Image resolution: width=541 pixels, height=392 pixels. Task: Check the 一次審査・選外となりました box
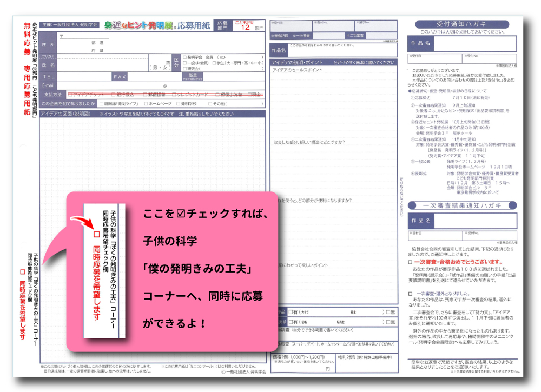[x=410, y=293]
